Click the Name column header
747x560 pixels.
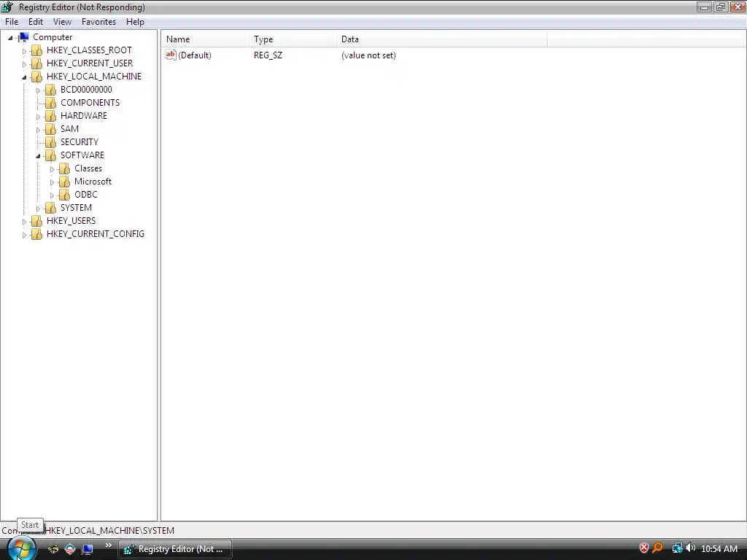pyautogui.click(x=205, y=39)
